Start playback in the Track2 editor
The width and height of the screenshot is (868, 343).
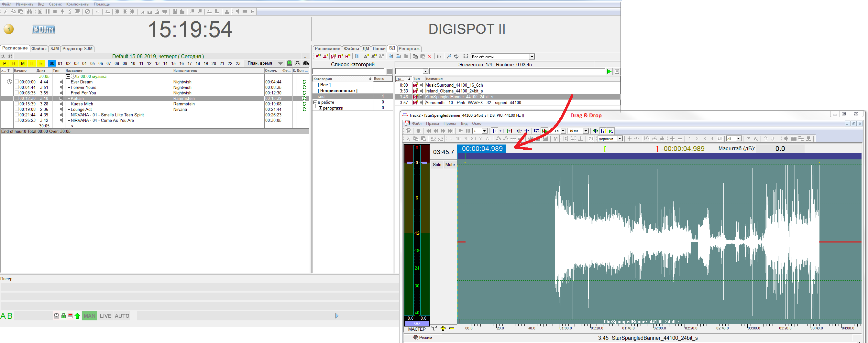point(460,131)
